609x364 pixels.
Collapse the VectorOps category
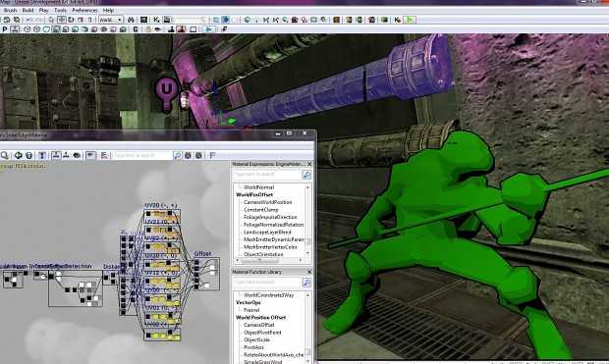[249, 302]
